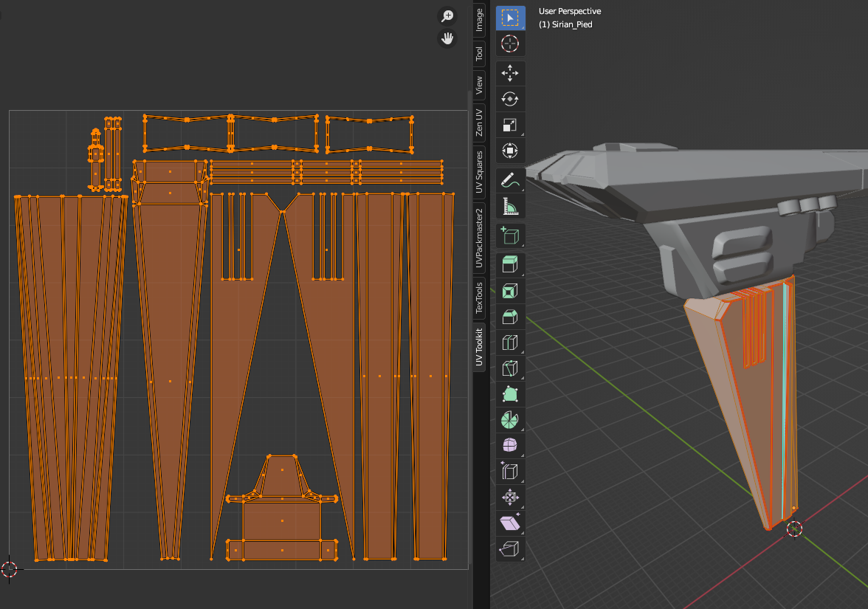The width and height of the screenshot is (868, 609).
Task: Switch to the UVPackmaster2 tab
Action: pyautogui.click(x=479, y=238)
